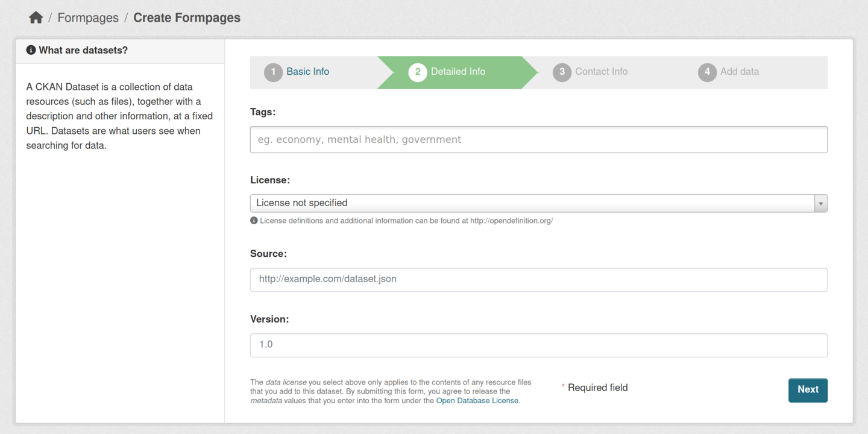The width and height of the screenshot is (868, 434).
Task: Go back via the Formpages breadcrumb link
Action: (88, 17)
